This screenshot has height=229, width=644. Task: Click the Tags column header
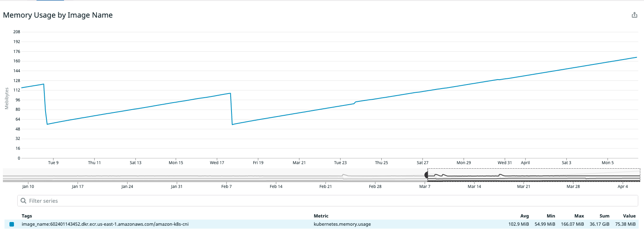click(x=27, y=216)
